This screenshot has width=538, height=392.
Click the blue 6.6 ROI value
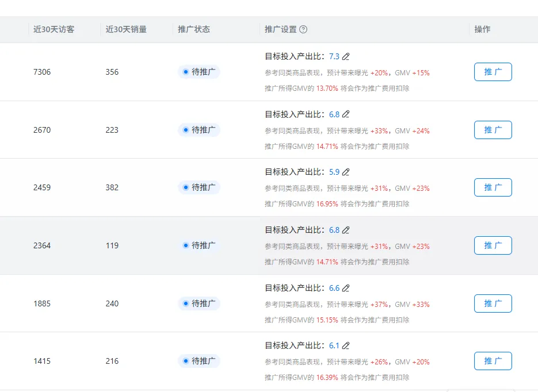334,288
